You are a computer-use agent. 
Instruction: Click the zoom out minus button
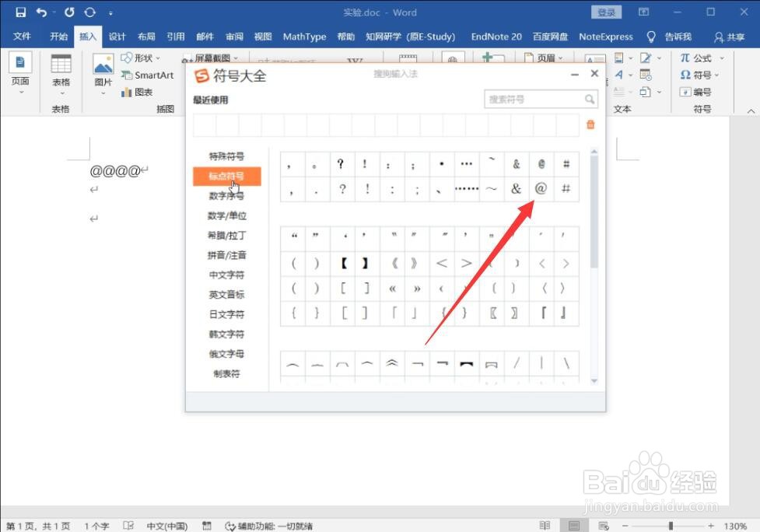point(625,526)
